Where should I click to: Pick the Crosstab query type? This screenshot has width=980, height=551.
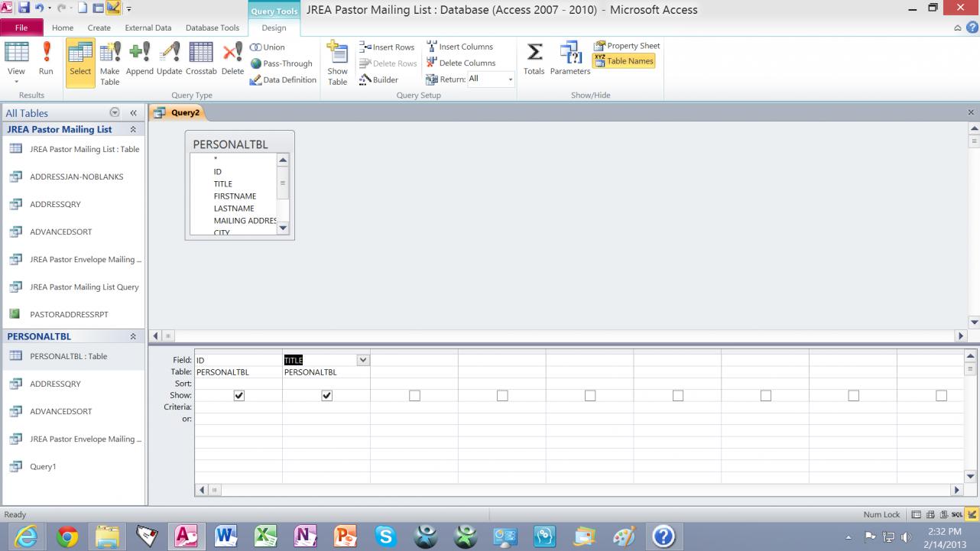201,60
